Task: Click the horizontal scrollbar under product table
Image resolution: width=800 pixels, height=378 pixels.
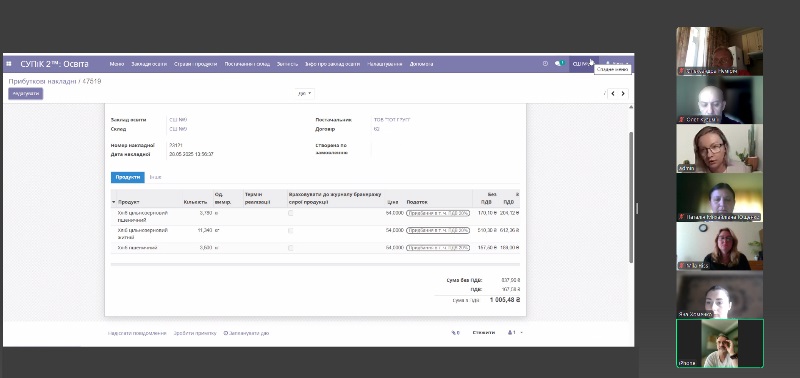Action: click(x=315, y=264)
